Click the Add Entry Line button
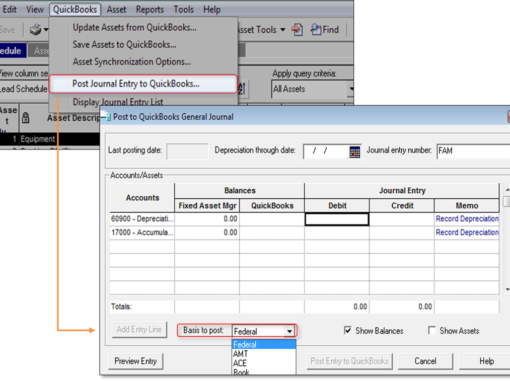 pyautogui.click(x=139, y=330)
